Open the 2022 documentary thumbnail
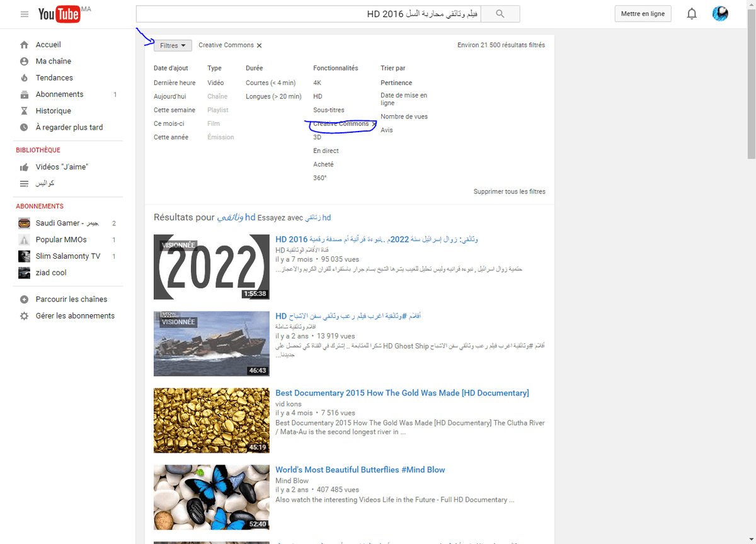The image size is (756, 544). [x=212, y=267]
